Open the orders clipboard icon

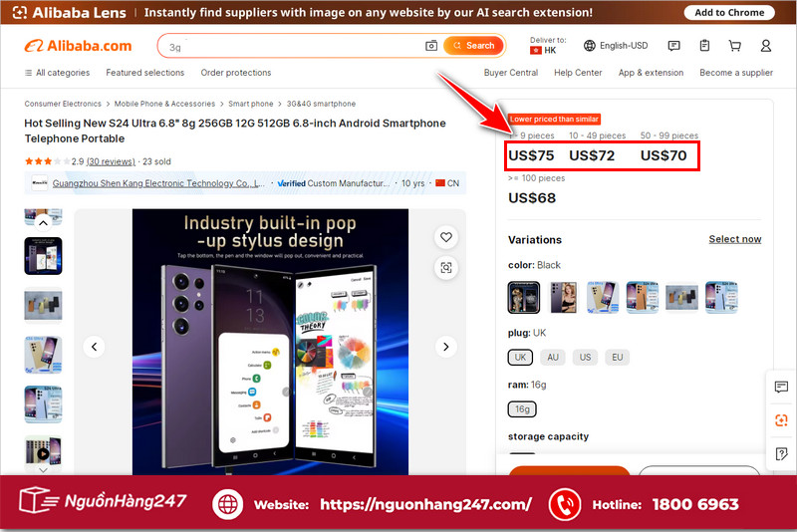tap(704, 46)
